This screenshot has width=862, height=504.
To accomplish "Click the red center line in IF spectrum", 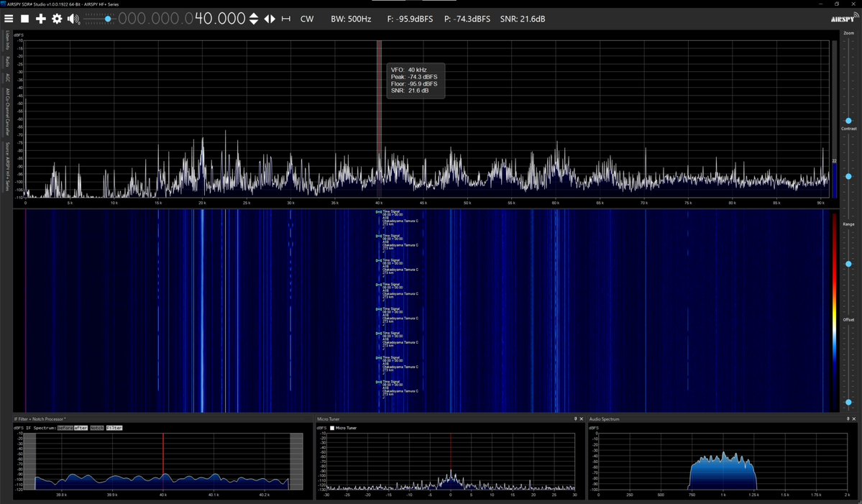I will 162,461.
